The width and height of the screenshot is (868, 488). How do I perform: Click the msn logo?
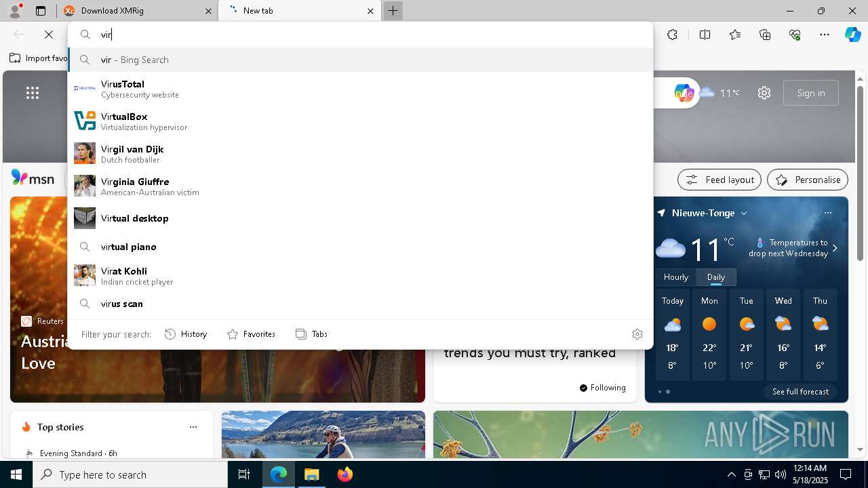(x=33, y=178)
